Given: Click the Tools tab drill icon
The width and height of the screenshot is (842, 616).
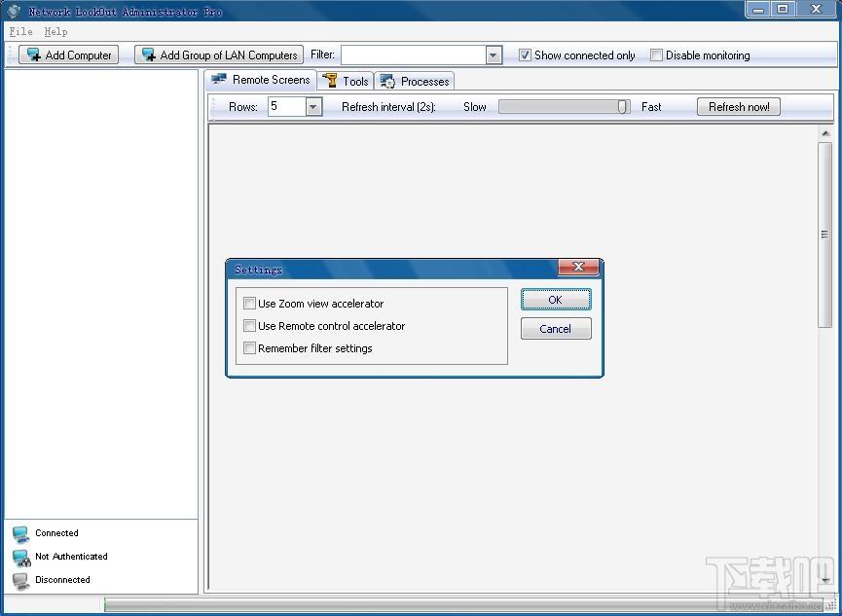Looking at the screenshot, I should coord(330,81).
